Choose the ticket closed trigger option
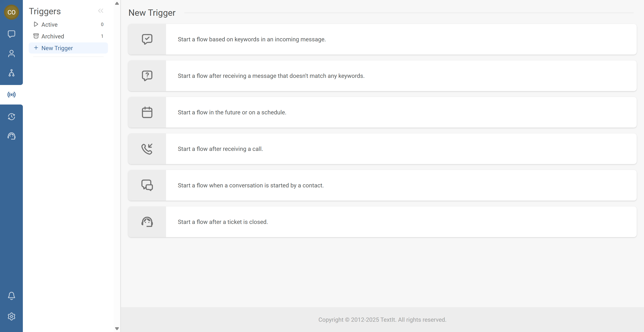The height and width of the screenshot is (332, 644). coord(222,222)
